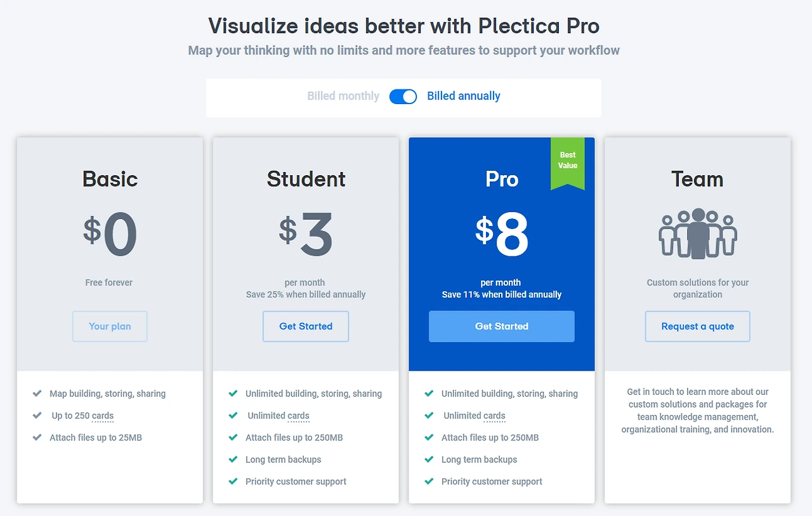
Task: Click Get Started on the Pro plan
Action: pyautogui.click(x=502, y=326)
